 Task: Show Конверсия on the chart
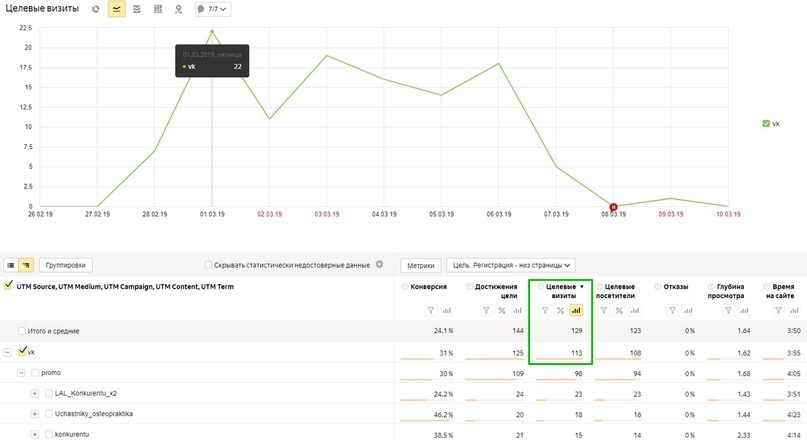pos(447,310)
